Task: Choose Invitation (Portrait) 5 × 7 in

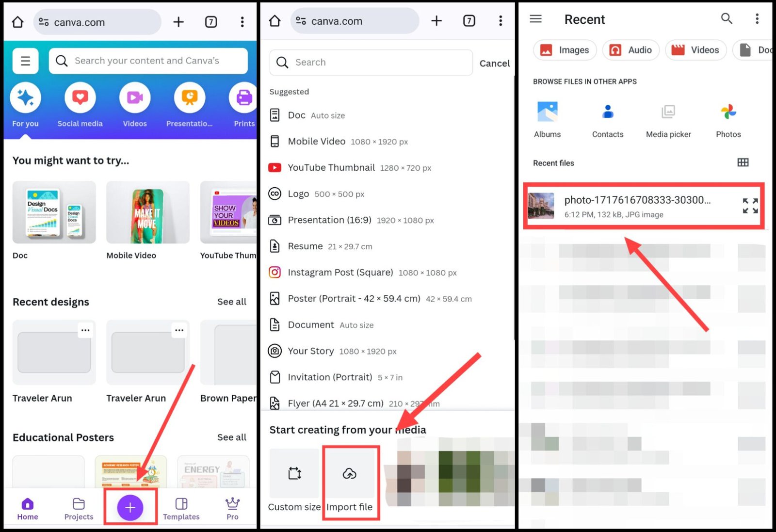Action: [336, 377]
